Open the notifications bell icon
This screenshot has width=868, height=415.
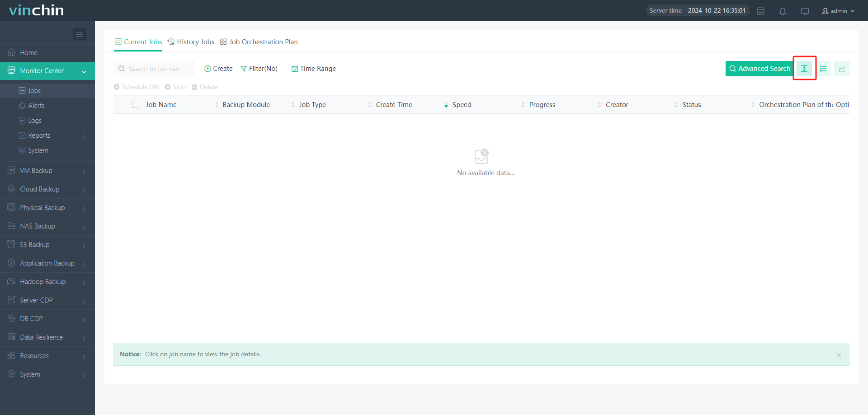783,11
